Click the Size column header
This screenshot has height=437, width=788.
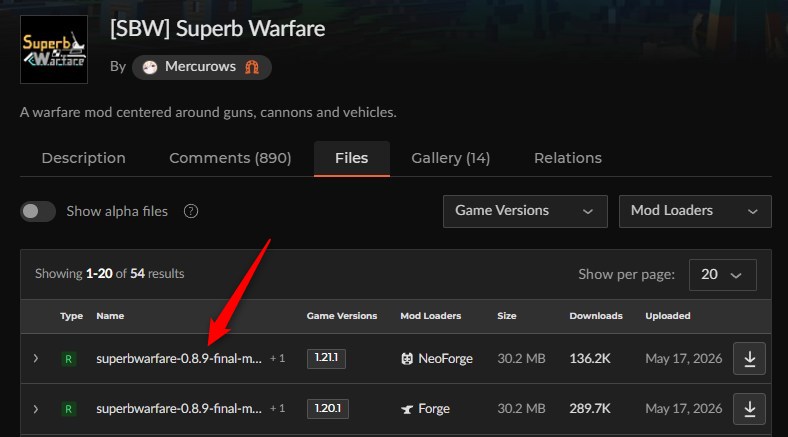507,316
